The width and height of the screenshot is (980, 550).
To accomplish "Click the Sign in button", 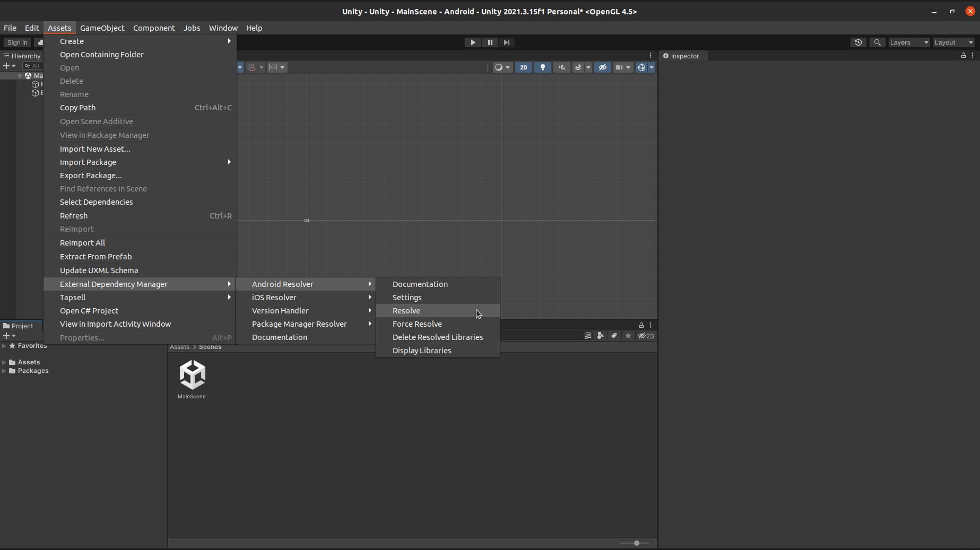I will [18, 42].
